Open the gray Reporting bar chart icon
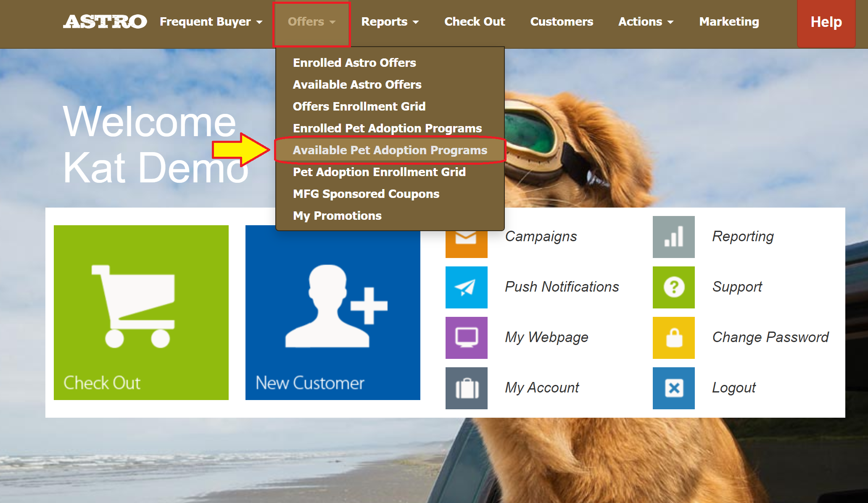The height and width of the screenshot is (503, 868). click(673, 237)
